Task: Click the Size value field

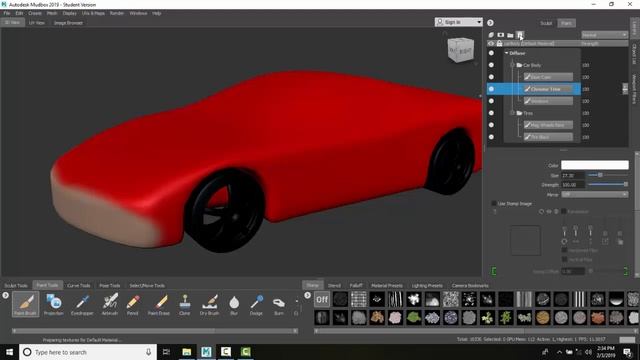Action: (573, 176)
